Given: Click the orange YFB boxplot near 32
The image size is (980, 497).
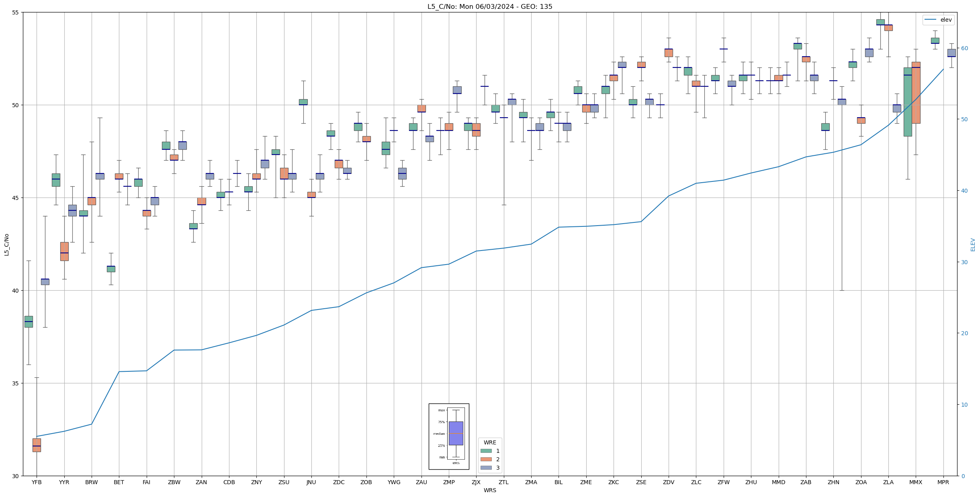Looking at the screenshot, I should coord(37,445).
